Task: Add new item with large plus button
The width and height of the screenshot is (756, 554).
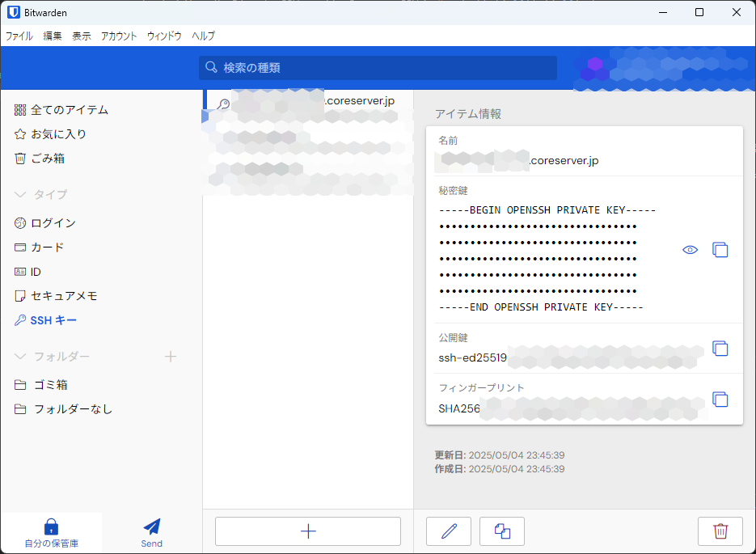Action: tap(308, 531)
